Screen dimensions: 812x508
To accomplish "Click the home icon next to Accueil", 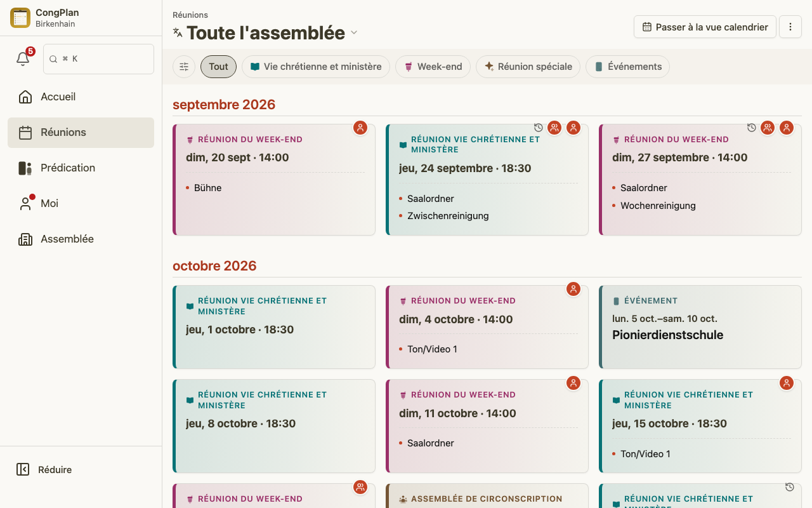I will coord(25,97).
